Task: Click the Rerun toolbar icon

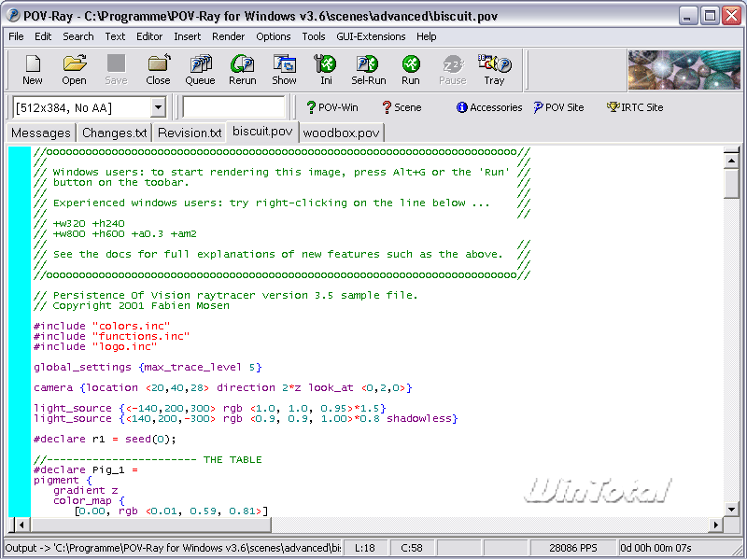Action: [243, 69]
